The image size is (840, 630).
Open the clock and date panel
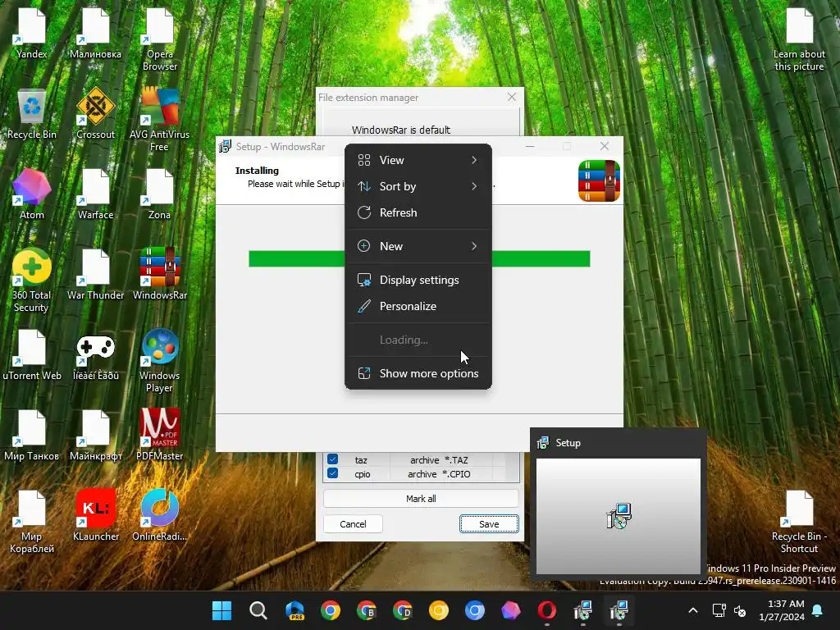(782, 610)
